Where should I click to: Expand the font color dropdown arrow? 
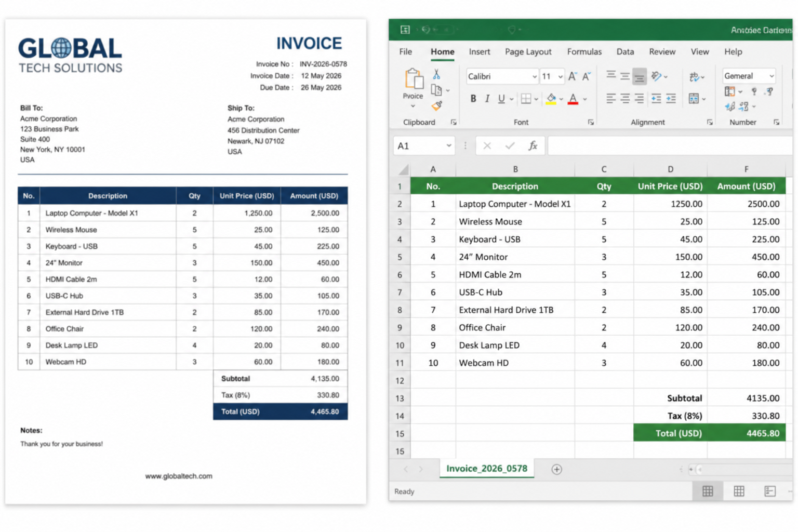584,99
